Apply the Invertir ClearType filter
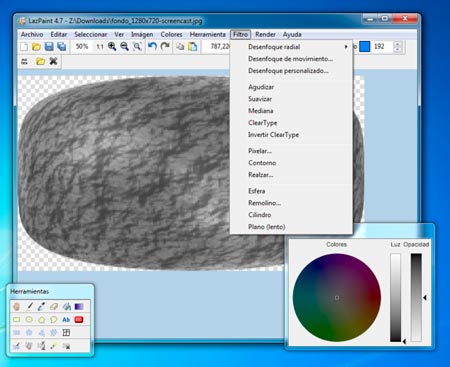 (x=291, y=135)
